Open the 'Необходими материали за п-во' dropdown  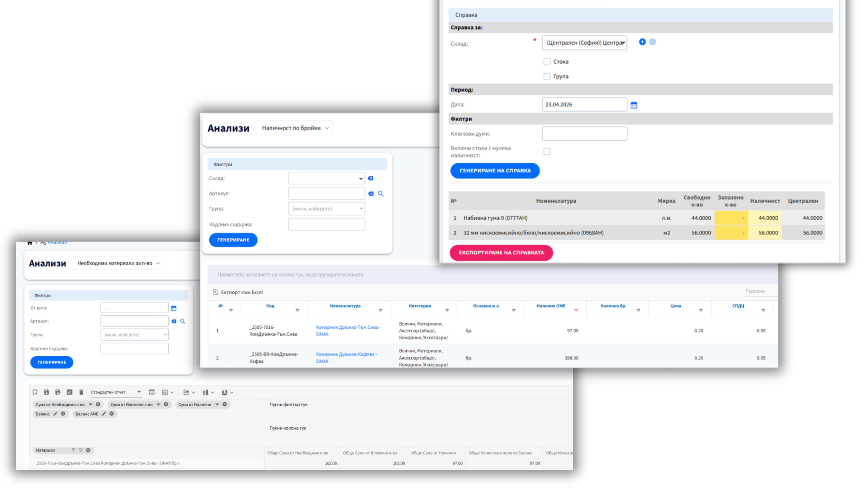tap(118, 263)
